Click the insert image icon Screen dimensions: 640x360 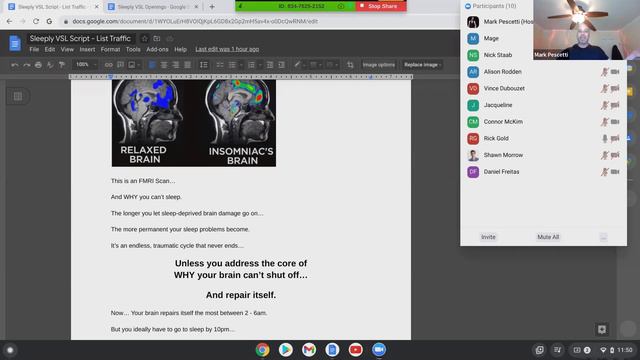click(x=132, y=64)
